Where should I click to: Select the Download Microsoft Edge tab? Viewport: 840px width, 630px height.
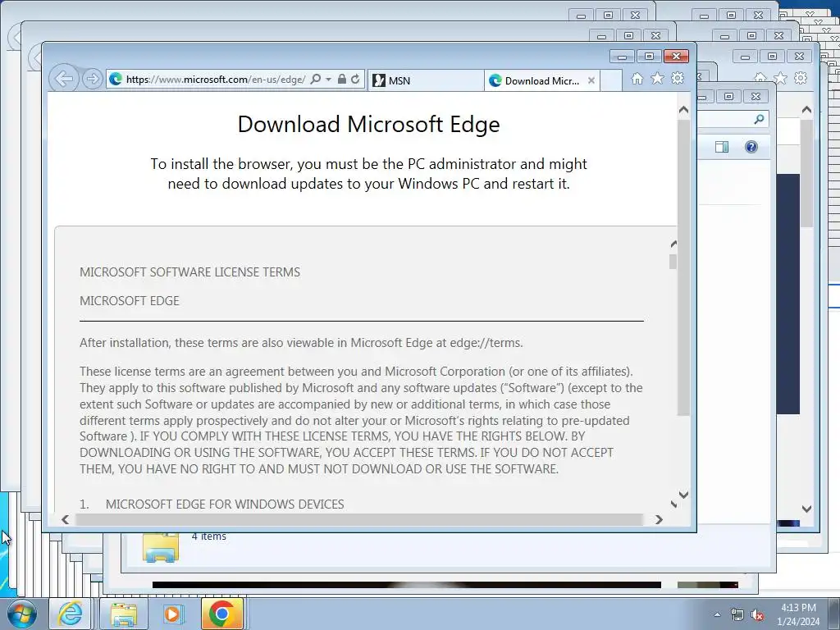542,80
